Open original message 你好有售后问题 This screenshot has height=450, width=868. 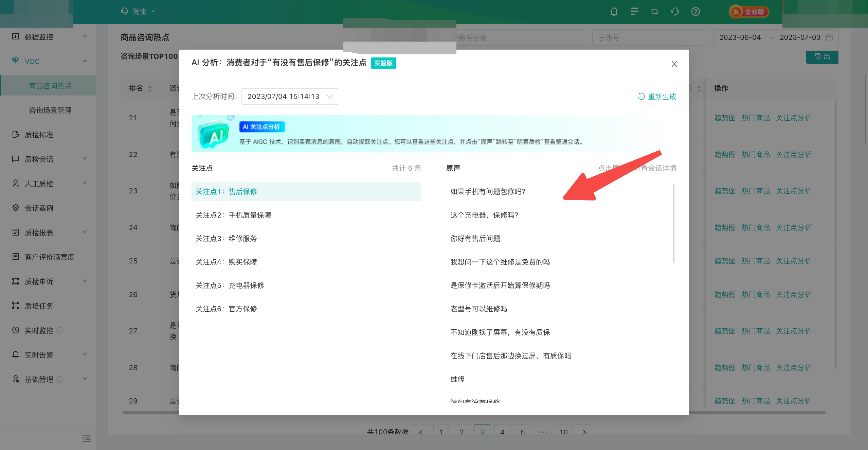(x=475, y=238)
